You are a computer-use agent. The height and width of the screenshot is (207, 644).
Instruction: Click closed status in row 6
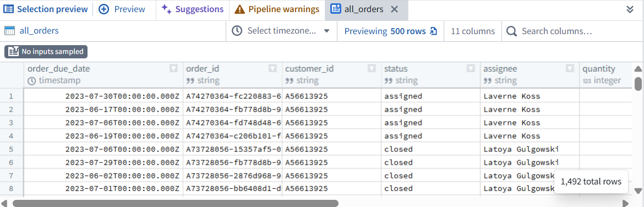point(430,162)
